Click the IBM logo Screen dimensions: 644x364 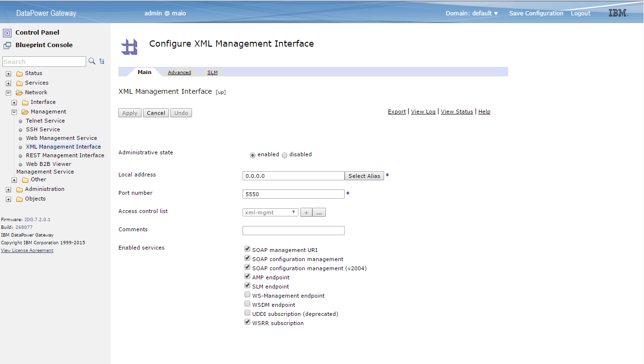618,13
